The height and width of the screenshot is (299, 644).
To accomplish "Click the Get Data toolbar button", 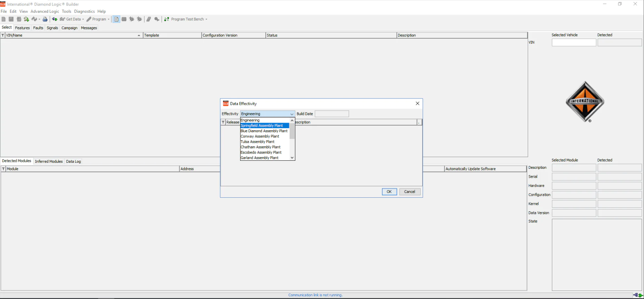I will pyautogui.click(x=70, y=19).
